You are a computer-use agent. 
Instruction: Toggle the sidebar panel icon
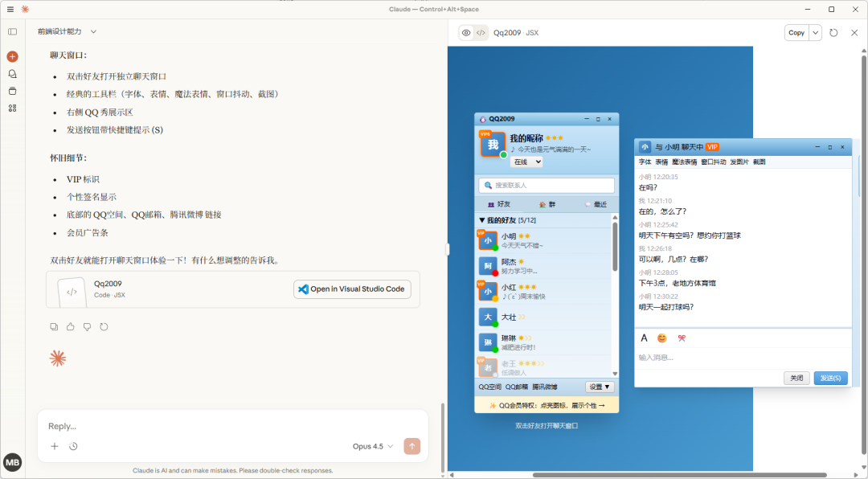(13, 31)
